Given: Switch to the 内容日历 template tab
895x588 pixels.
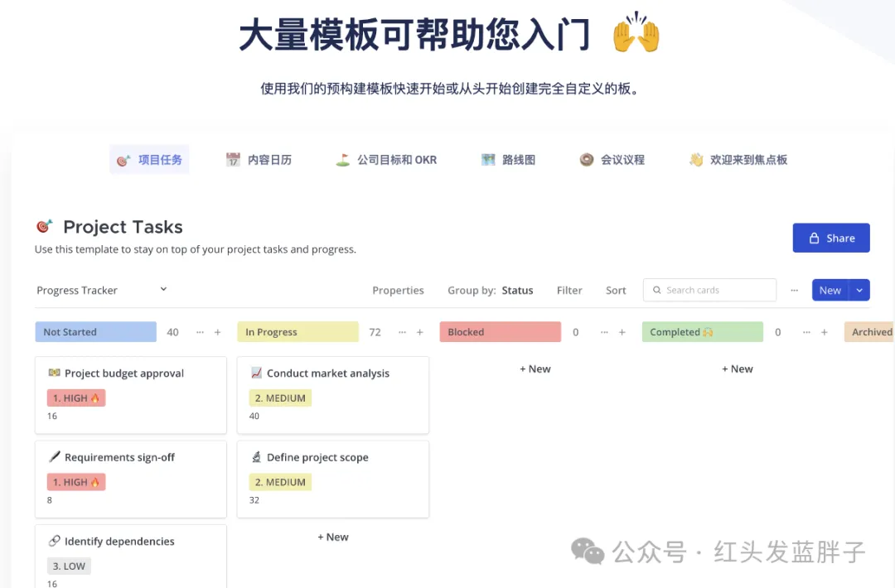Looking at the screenshot, I should click(x=259, y=160).
